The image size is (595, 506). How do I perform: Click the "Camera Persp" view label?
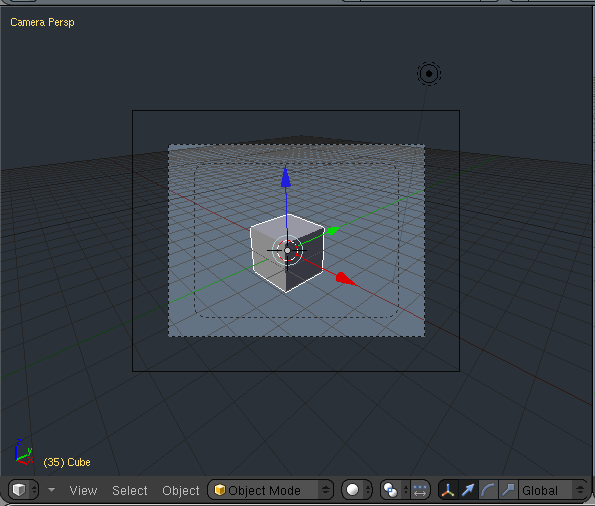[x=42, y=22]
